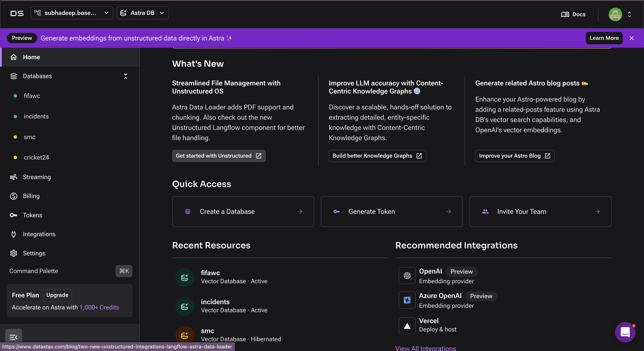Open the Integrations section

tap(39, 234)
